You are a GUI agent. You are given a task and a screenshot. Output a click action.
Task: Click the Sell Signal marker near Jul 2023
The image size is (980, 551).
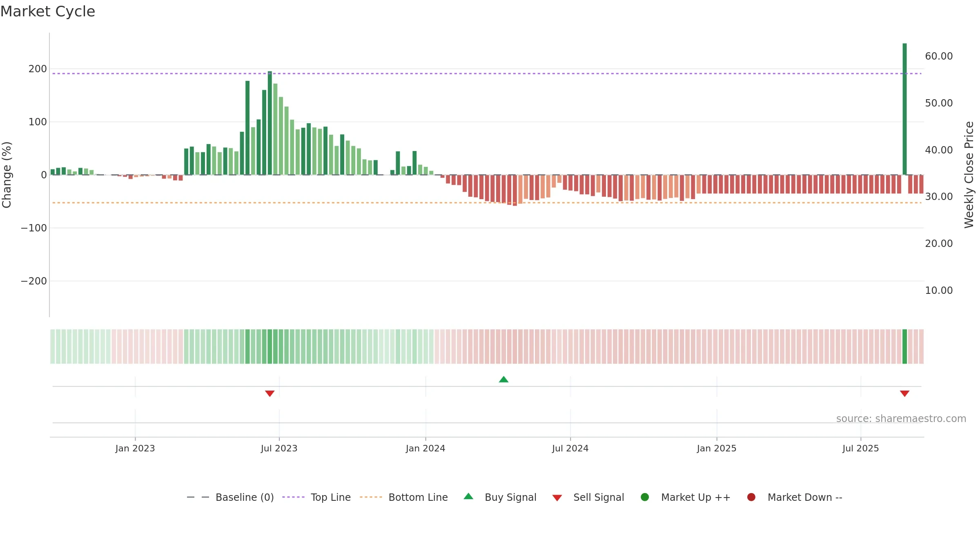(269, 393)
